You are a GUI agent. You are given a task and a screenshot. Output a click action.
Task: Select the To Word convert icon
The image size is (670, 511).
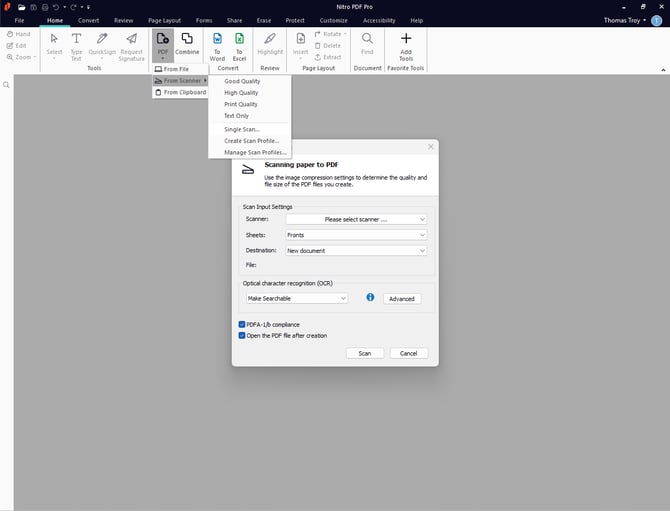pos(217,39)
